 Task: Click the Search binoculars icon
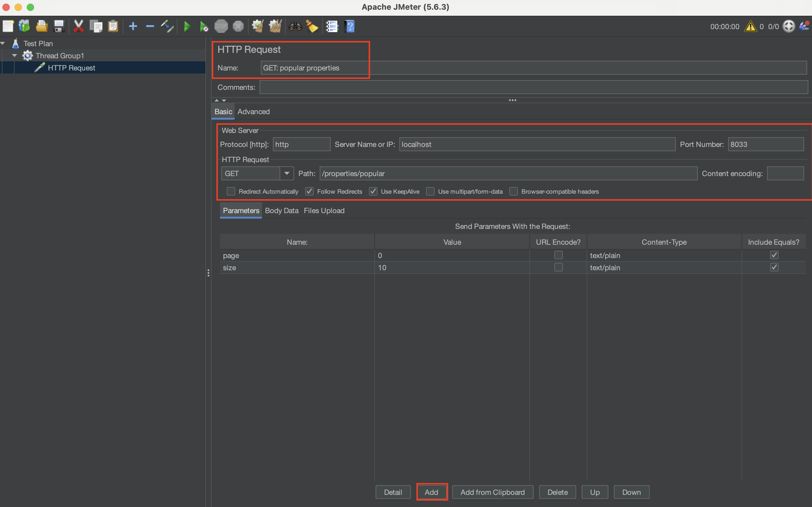[295, 26]
